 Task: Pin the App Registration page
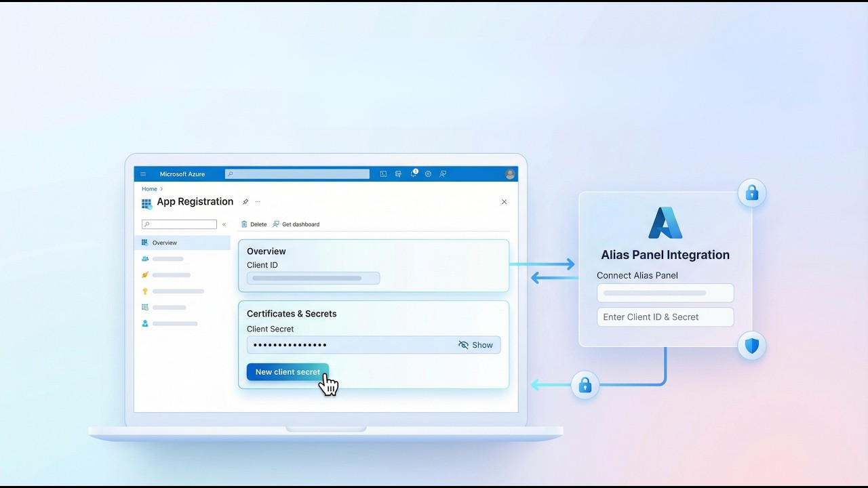(x=245, y=202)
